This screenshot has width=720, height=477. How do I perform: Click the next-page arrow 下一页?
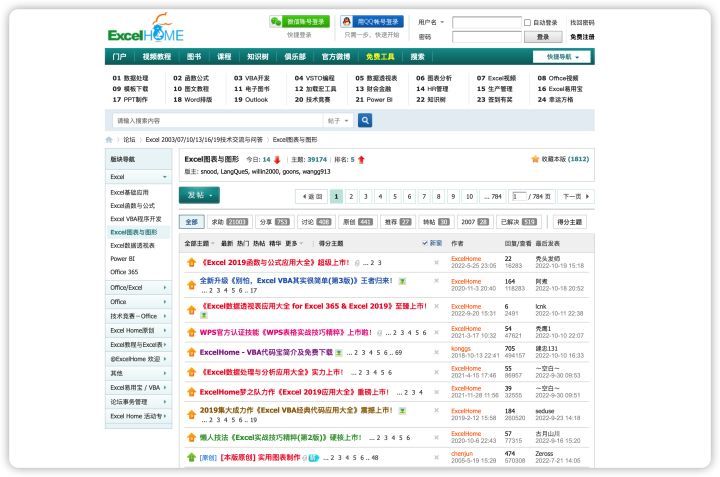576,196
